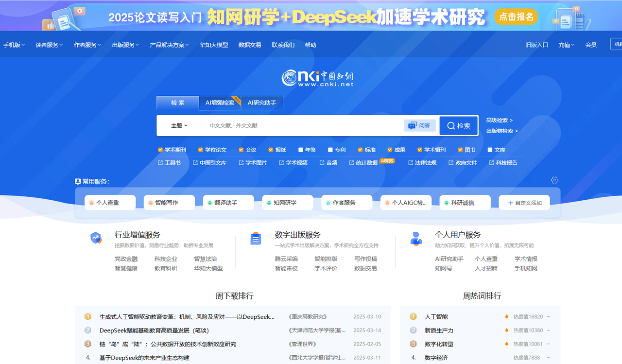This screenshot has height=364, width=622.
Task: Click the 知网研学 service icon
Action: tap(269, 203)
